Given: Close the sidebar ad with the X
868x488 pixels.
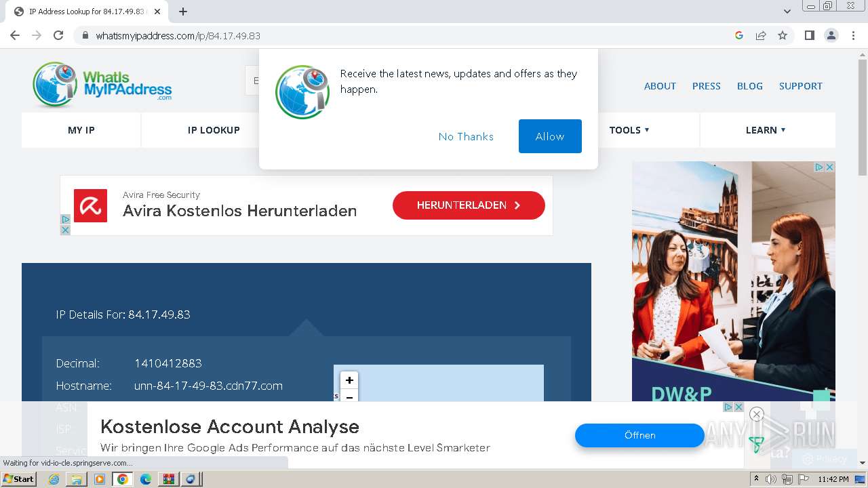Looking at the screenshot, I should click(829, 167).
